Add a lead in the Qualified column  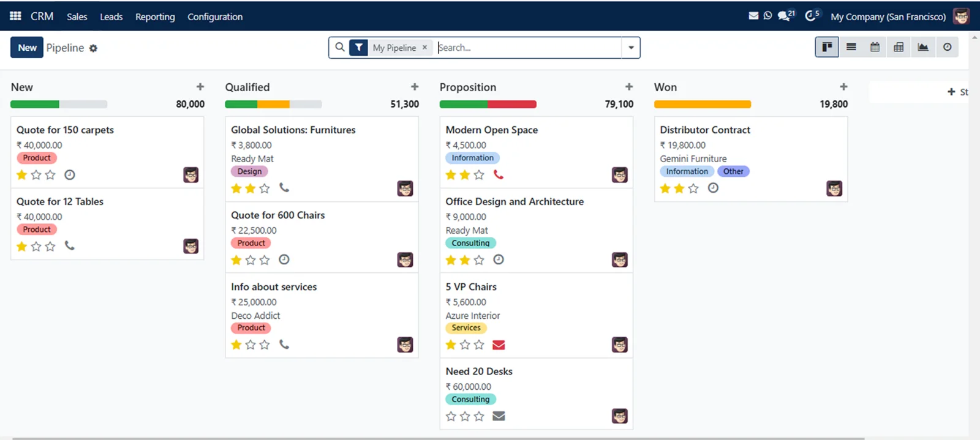(x=415, y=87)
